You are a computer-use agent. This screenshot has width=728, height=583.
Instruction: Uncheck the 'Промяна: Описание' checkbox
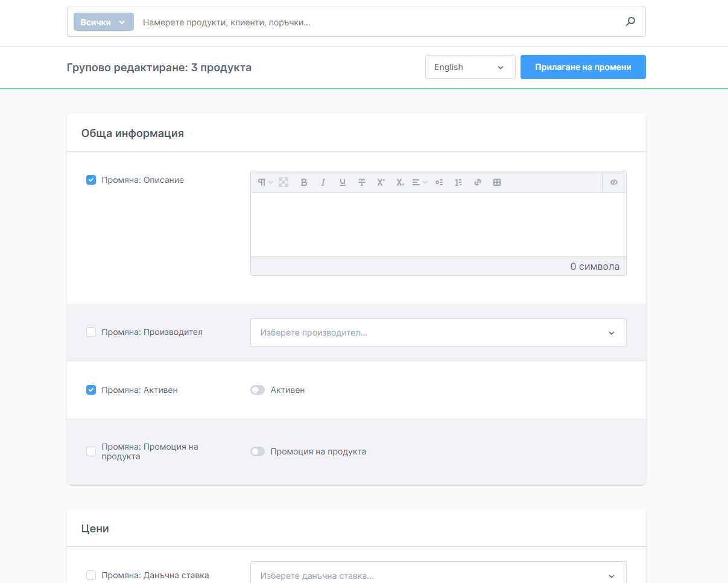coord(91,180)
